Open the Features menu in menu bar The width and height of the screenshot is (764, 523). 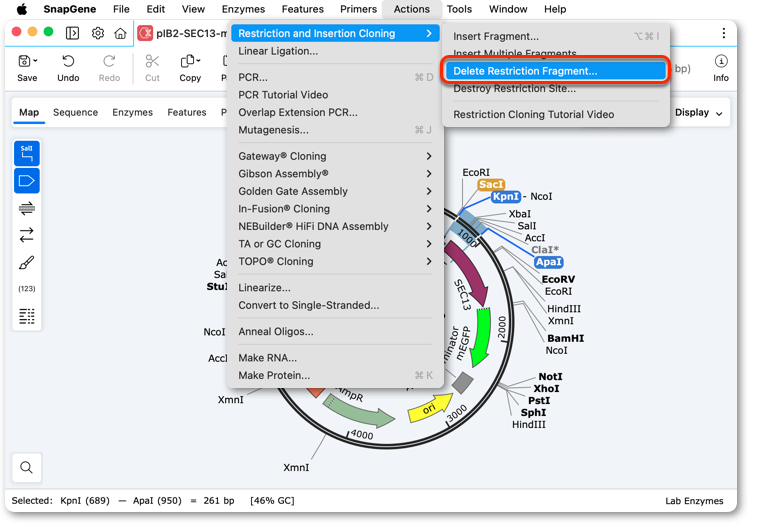pos(303,9)
